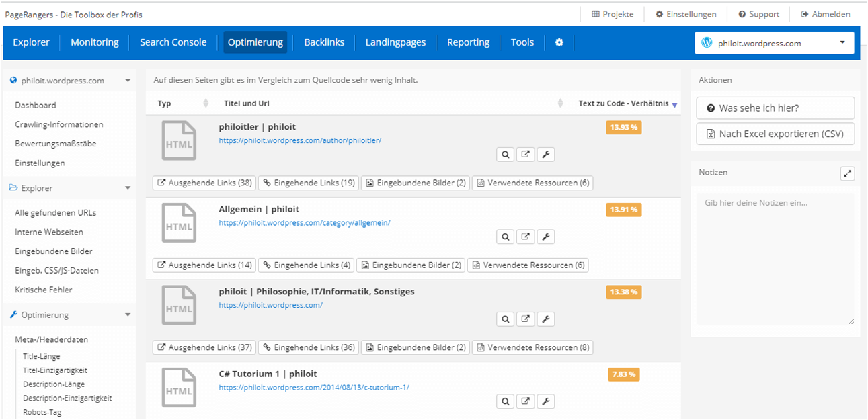Click HTML file icon of philoitler row
Viewport: 868px width, 420px height.
coord(179,140)
